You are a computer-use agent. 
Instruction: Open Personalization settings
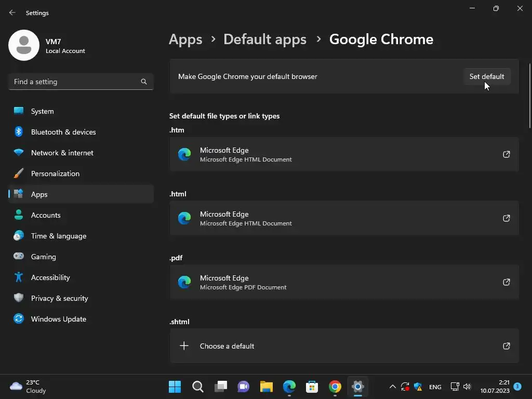pyautogui.click(x=81, y=174)
